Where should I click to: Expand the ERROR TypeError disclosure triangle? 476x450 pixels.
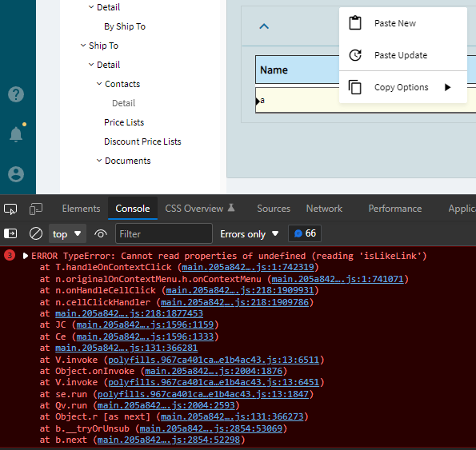(x=26, y=256)
